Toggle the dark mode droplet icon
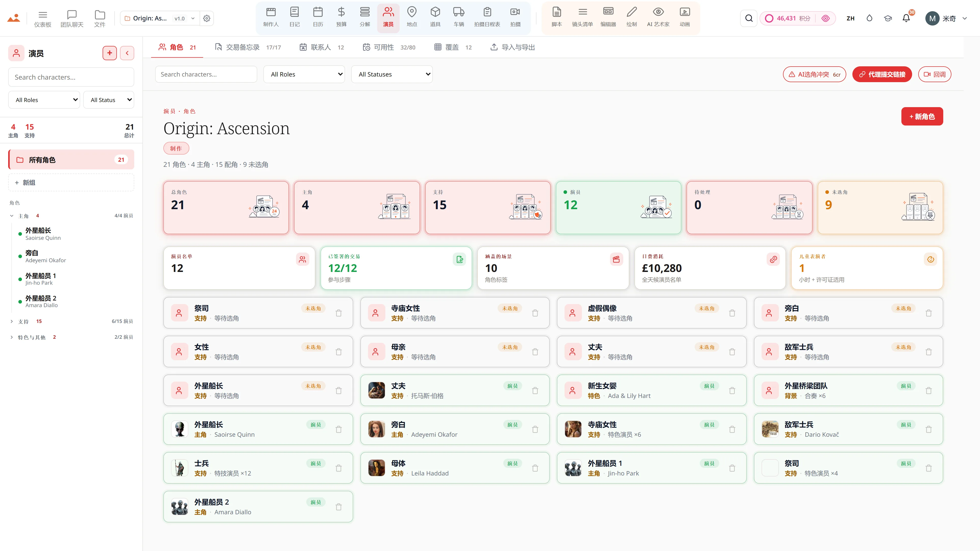Image resolution: width=980 pixels, height=551 pixels. click(869, 18)
